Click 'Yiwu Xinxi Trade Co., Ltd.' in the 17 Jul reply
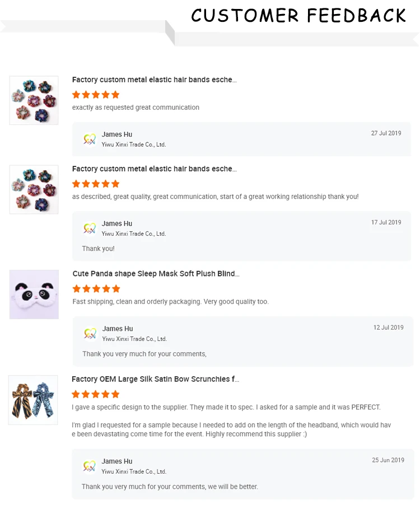The width and height of the screenshot is (420, 528). 134,233
